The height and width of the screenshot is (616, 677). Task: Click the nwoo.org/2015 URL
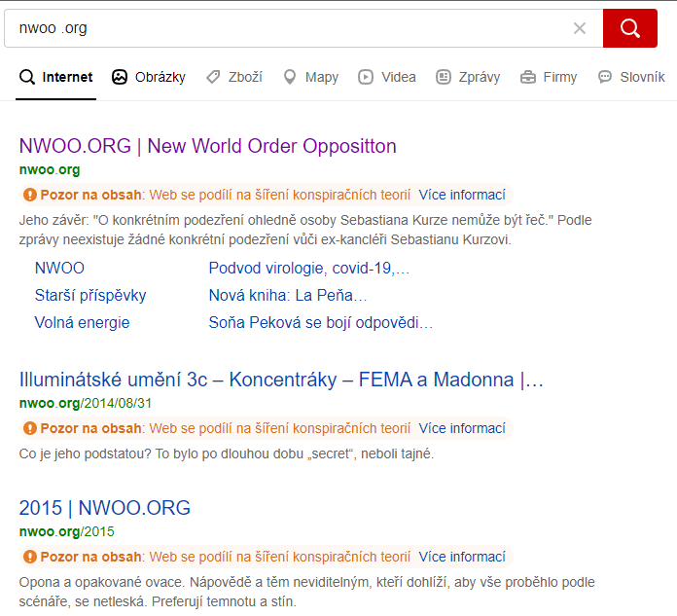[x=67, y=531]
